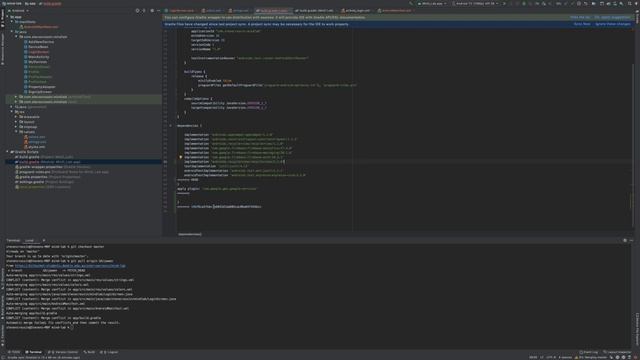Select module-level build.gradle file
This screenshot has height=360, width=640.
pyautogui.click(x=47, y=162)
